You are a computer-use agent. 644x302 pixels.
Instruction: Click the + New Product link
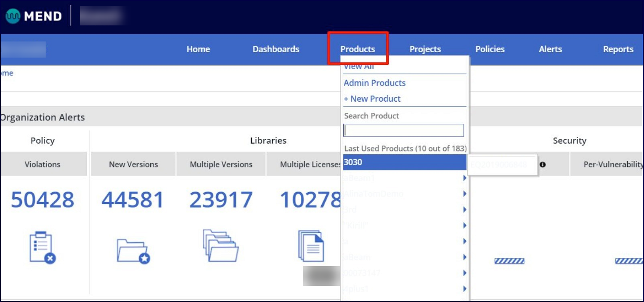[x=372, y=99]
